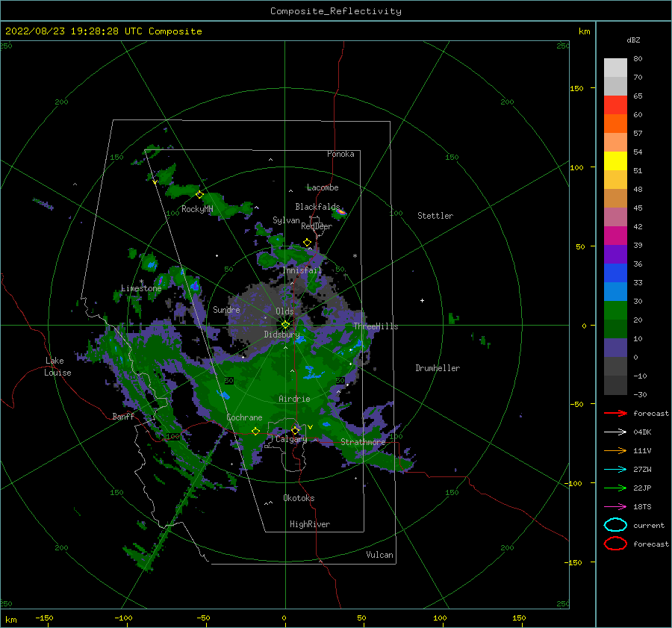The width and height of the screenshot is (672, 628).
Task: Select the Sundre label
Action: point(226,309)
